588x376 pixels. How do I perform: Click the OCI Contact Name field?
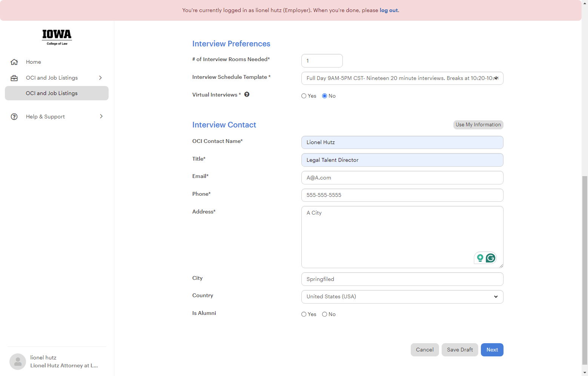coord(402,142)
